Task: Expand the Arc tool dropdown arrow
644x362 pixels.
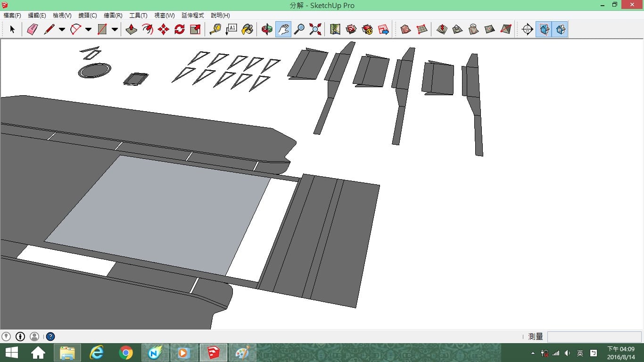Action: [88, 29]
